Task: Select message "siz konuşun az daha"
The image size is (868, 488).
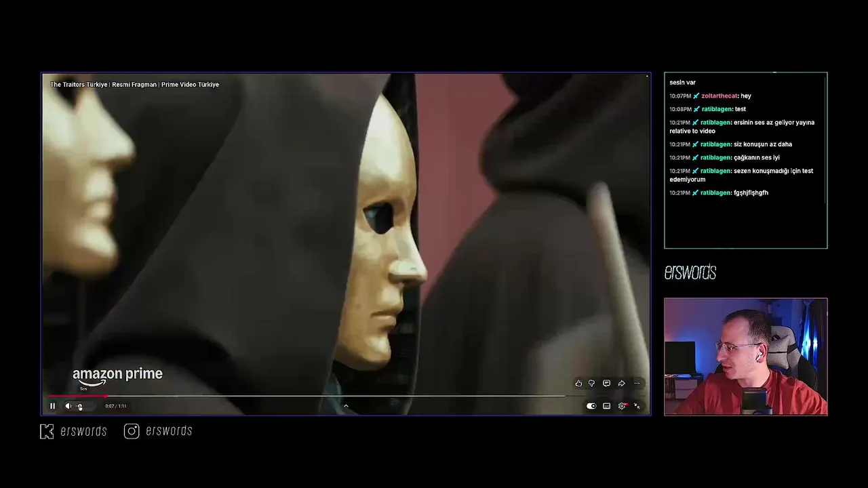Action: coord(730,144)
